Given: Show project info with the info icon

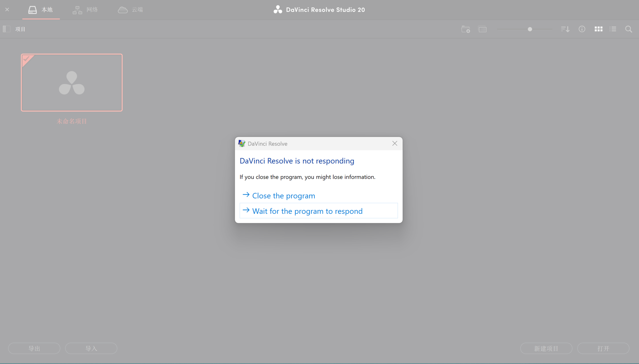Looking at the screenshot, I should 582,29.
